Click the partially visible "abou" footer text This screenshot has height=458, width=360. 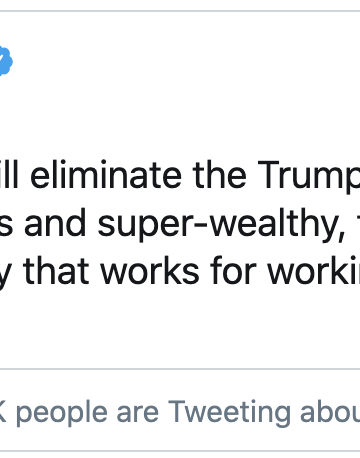pos(330,412)
